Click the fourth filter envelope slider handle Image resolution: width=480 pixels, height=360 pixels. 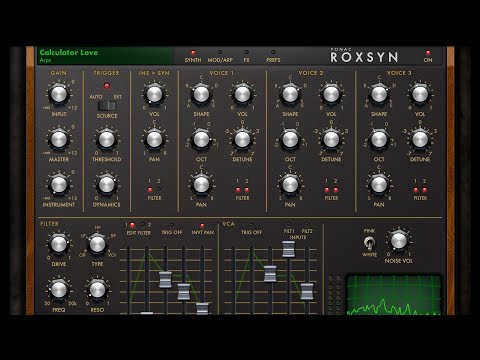pyautogui.click(x=184, y=292)
